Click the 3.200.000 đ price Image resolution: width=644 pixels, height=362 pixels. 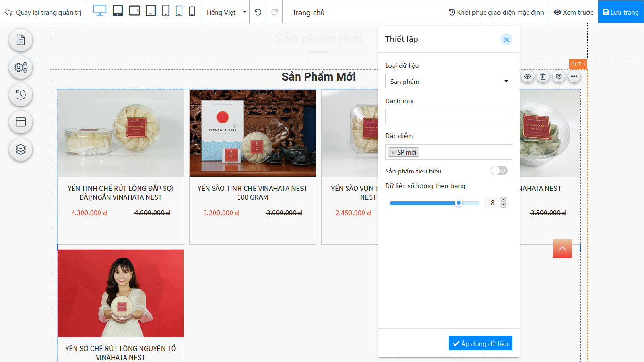tap(221, 213)
